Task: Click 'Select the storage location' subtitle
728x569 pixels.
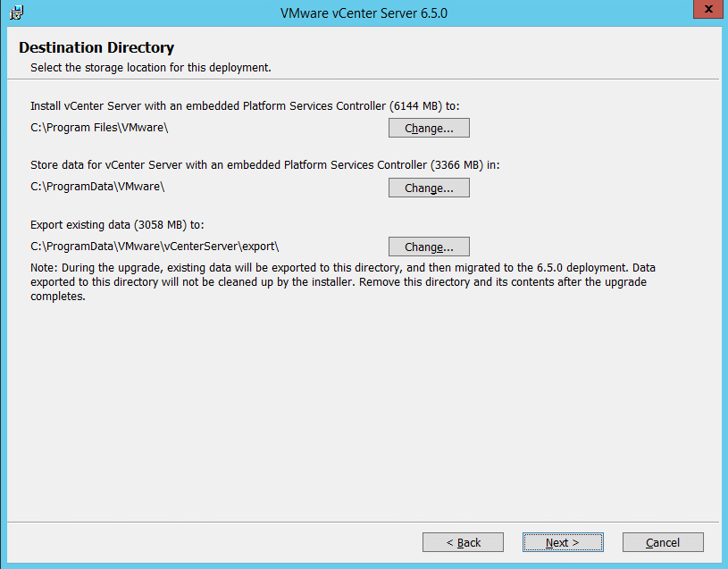Action: pos(151,68)
